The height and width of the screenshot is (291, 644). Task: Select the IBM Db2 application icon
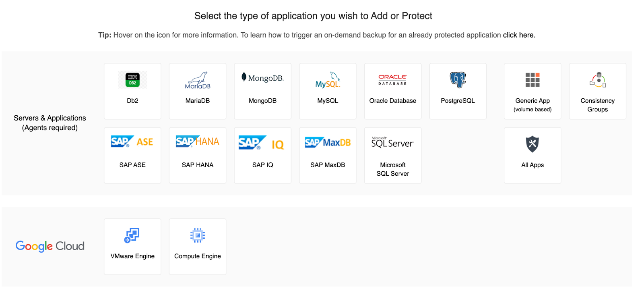click(132, 80)
